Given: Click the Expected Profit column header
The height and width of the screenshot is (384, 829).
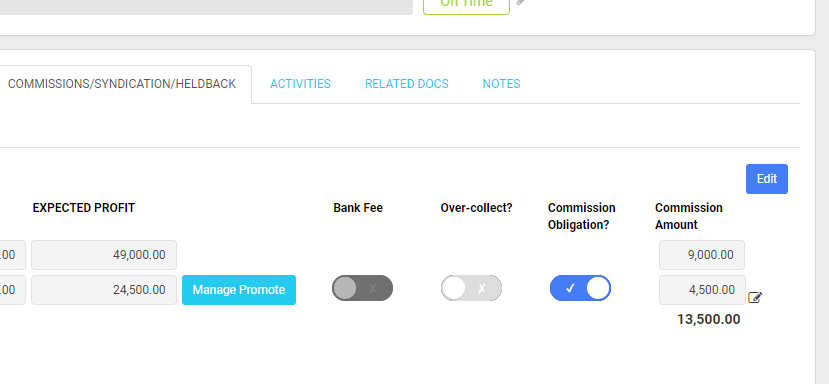Looking at the screenshot, I should coord(84,208).
